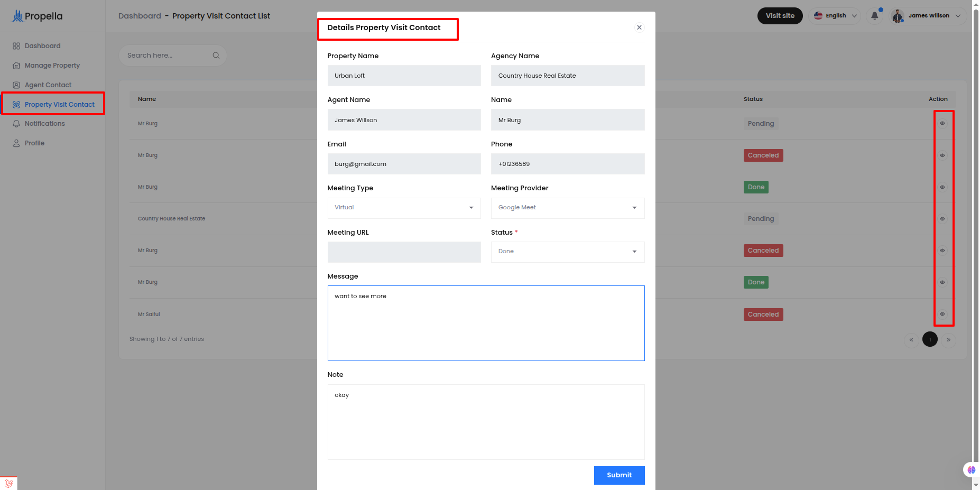Screen dimensions: 980x490
Task: Click the first row Pending badge
Action: 761,124
